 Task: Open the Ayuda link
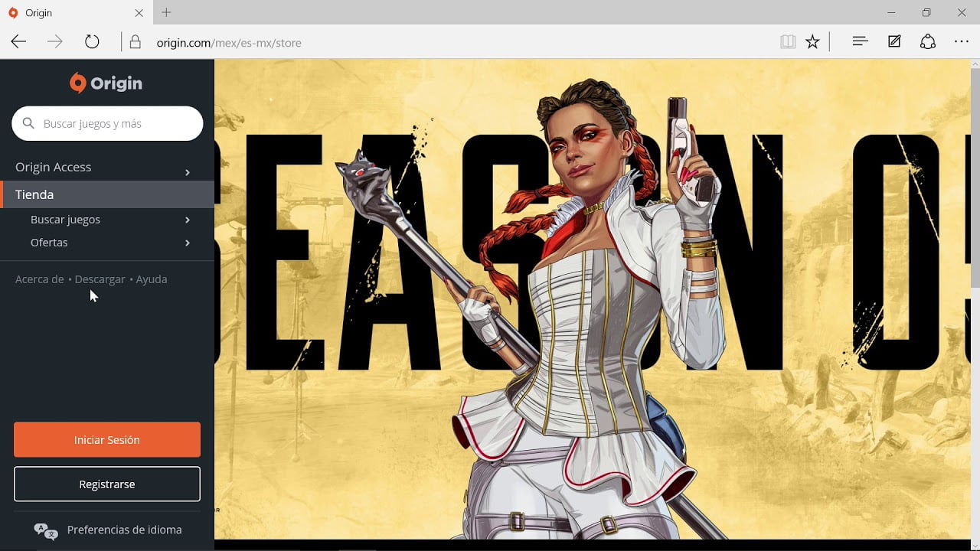click(152, 279)
